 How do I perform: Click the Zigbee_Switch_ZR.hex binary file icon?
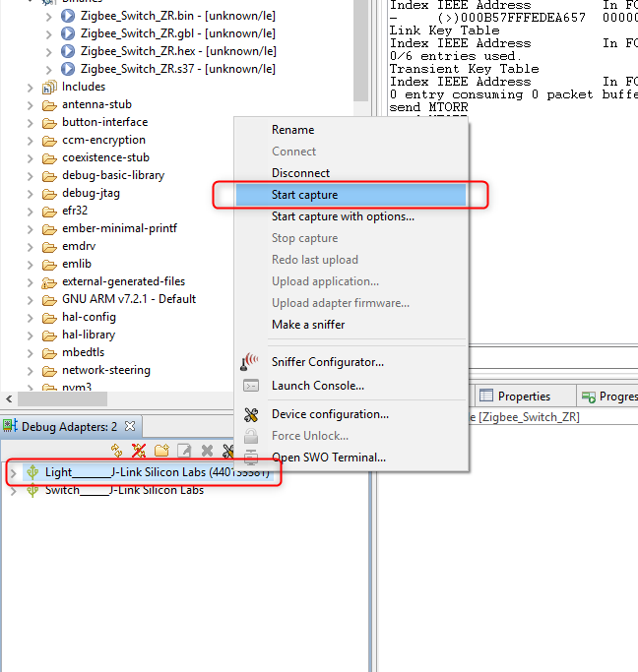point(68,51)
